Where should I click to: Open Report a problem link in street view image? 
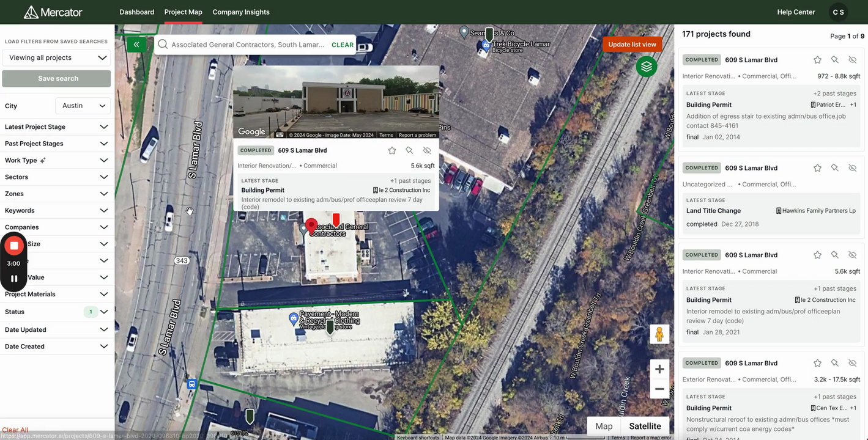[417, 135]
